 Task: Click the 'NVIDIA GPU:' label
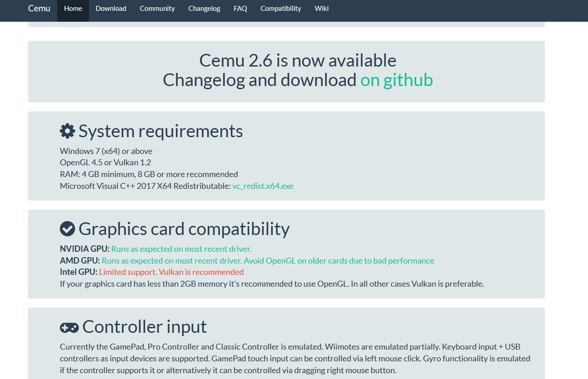coord(85,249)
